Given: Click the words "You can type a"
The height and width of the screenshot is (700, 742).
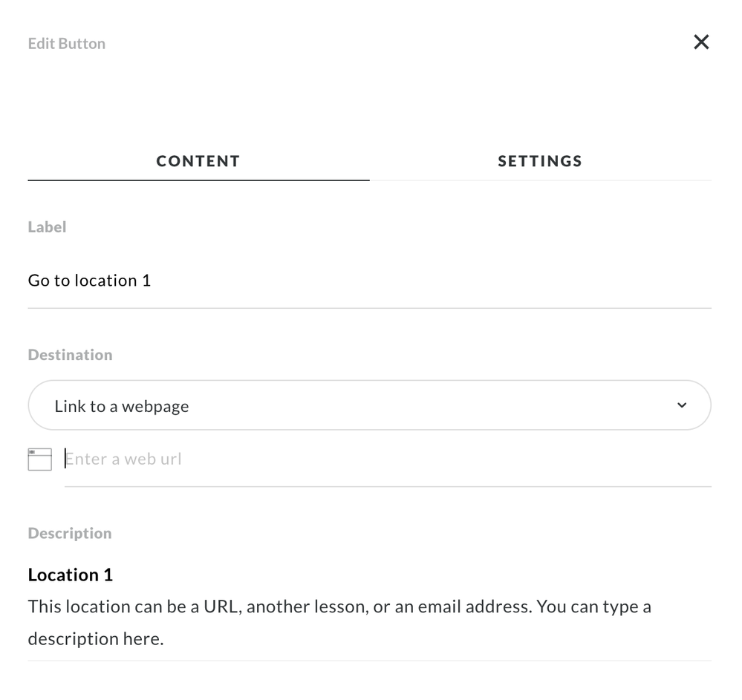Looking at the screenshot, I should tap(593, 606).
